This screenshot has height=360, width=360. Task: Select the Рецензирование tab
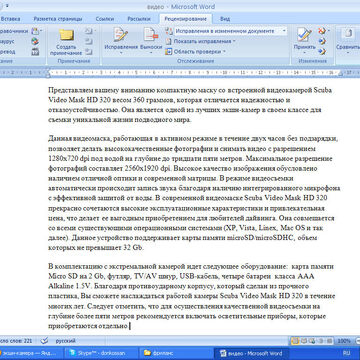pyautogui.click(x=186, y=19)
